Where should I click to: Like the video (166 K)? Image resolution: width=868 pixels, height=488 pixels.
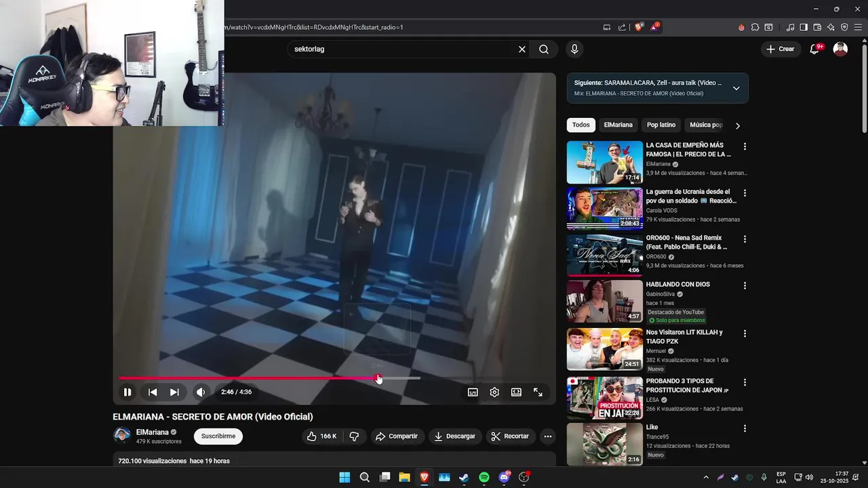click(x=321, y=436)
